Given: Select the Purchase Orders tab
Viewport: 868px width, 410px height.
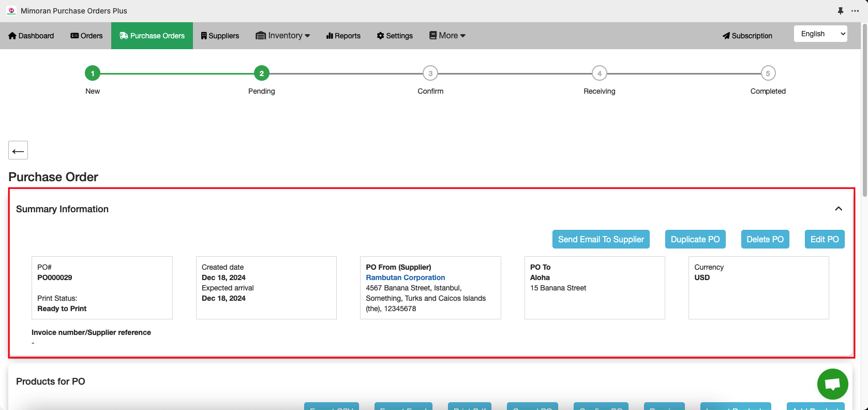Looking at the screenshot, I should tap(152, 36).
